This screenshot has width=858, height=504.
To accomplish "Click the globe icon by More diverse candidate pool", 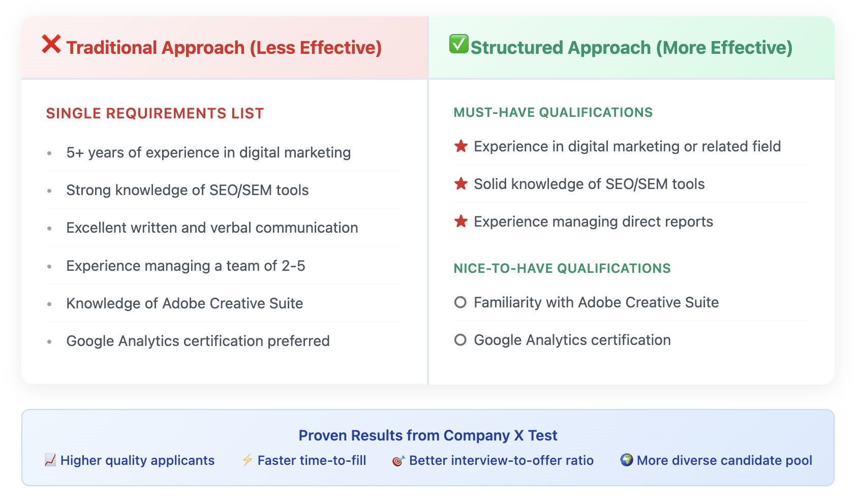I will pos(627,460).
